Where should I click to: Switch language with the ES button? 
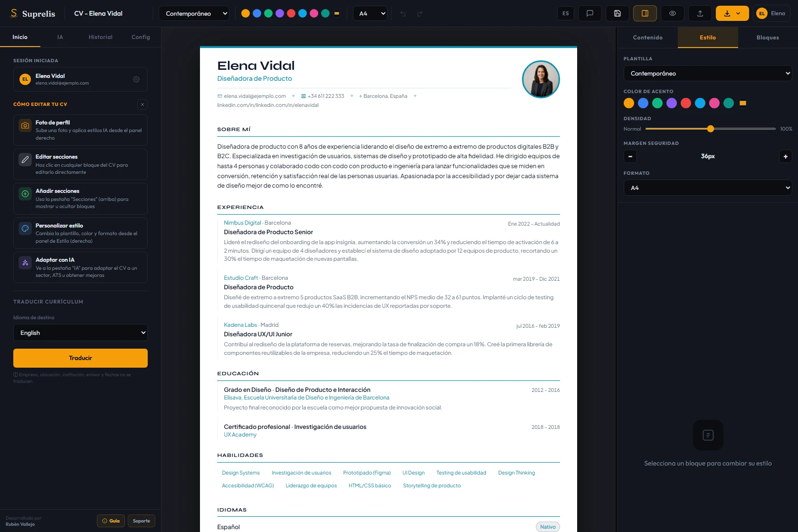pos(566,13)
